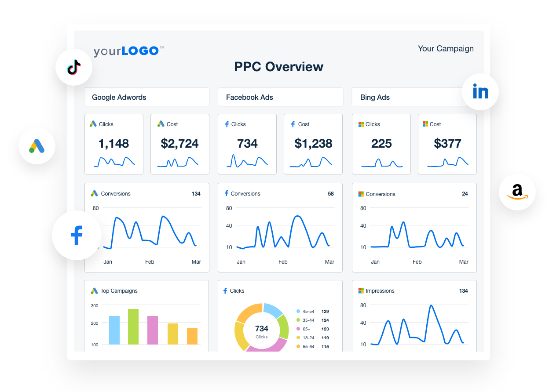Select the Bing Cost $377 card

pyautogui.click(x=447, y=144)
